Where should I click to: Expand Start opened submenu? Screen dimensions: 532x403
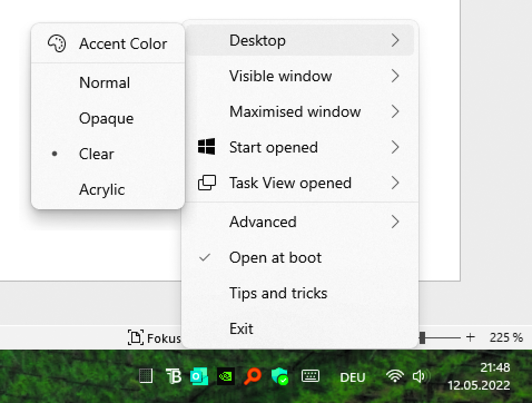(x=300, y=148)
